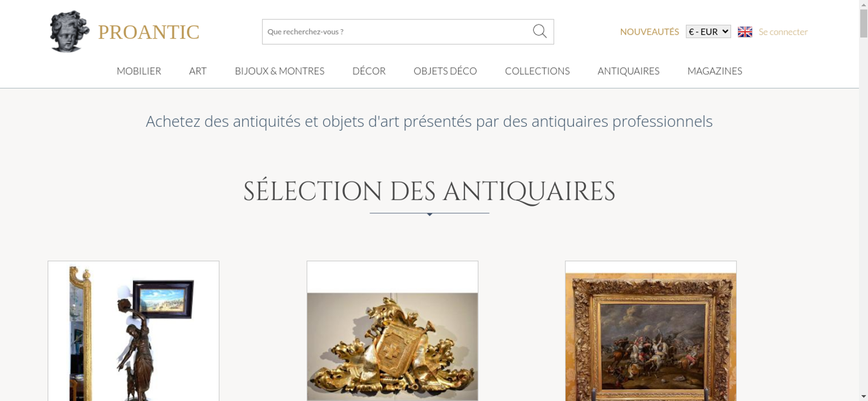Click the NOUVEAUTÉS link

(x=649, y=32)
